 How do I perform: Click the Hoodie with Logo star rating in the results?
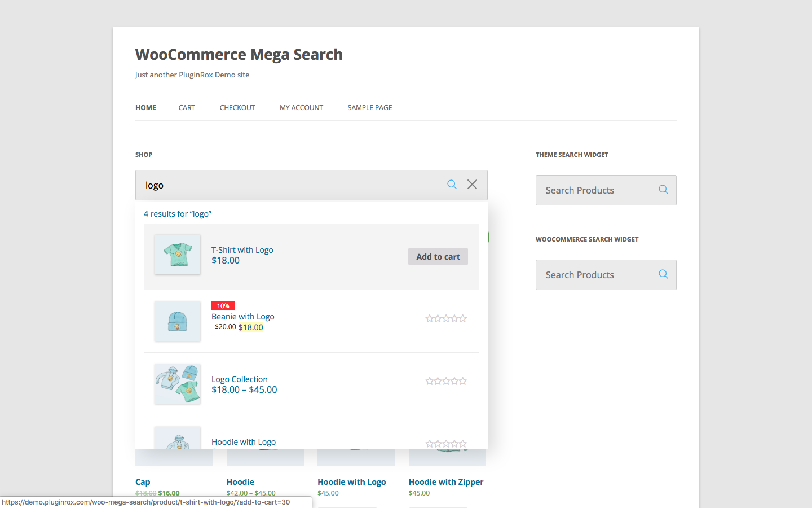[x=446, y=444]
